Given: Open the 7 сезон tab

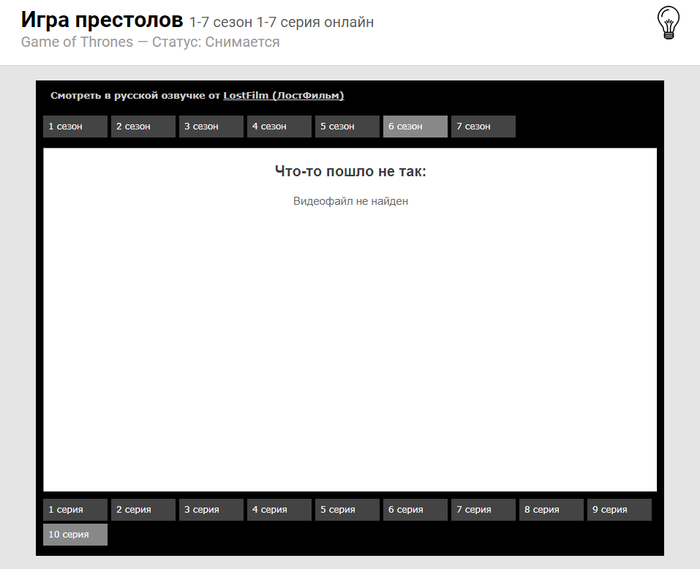Looking at the screenshot, I should [x=483, y=126].
